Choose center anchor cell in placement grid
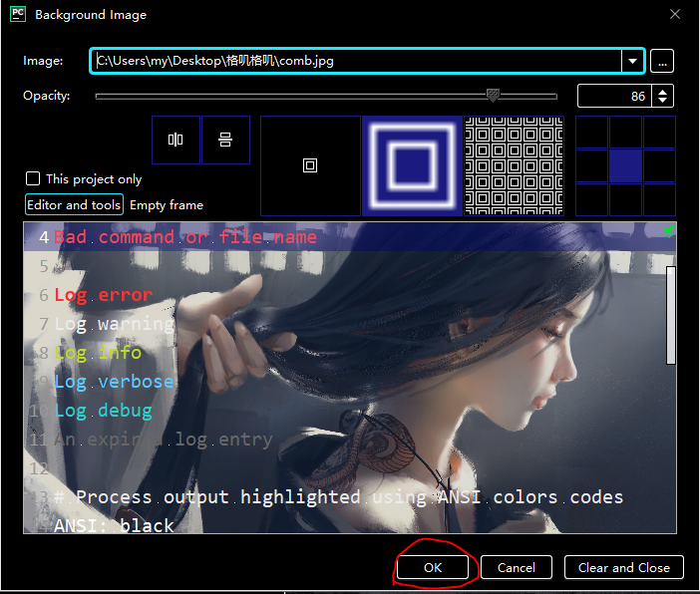This screenshot has height=594, width=700. 625,165
